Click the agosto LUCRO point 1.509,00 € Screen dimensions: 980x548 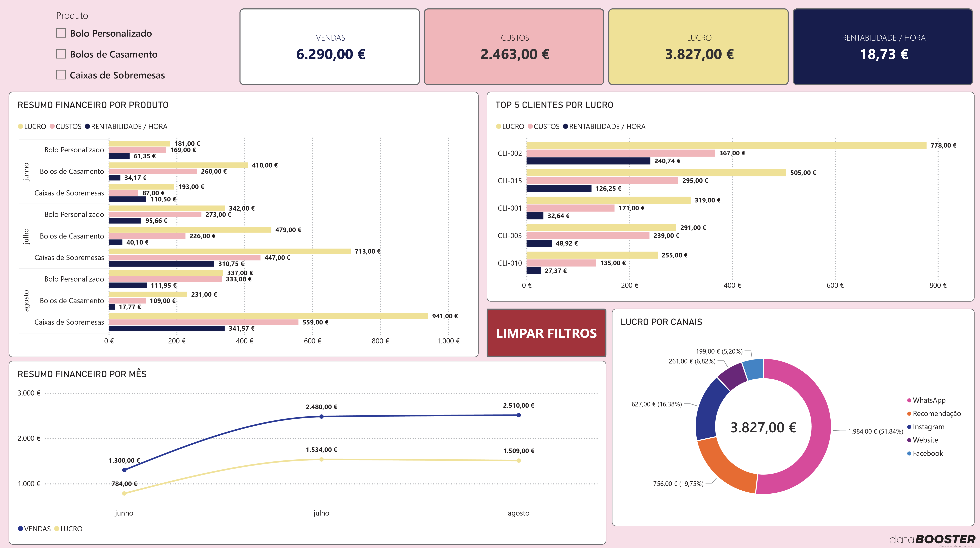[x=519, y=460]
